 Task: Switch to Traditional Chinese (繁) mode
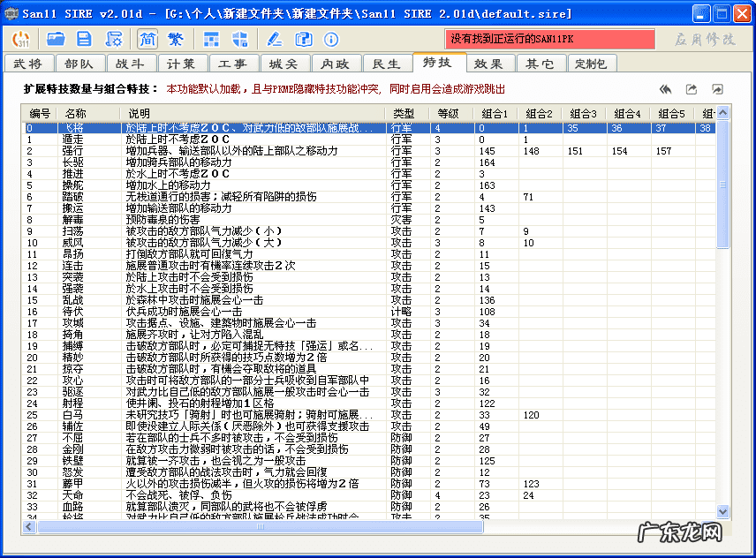[176, 40]
